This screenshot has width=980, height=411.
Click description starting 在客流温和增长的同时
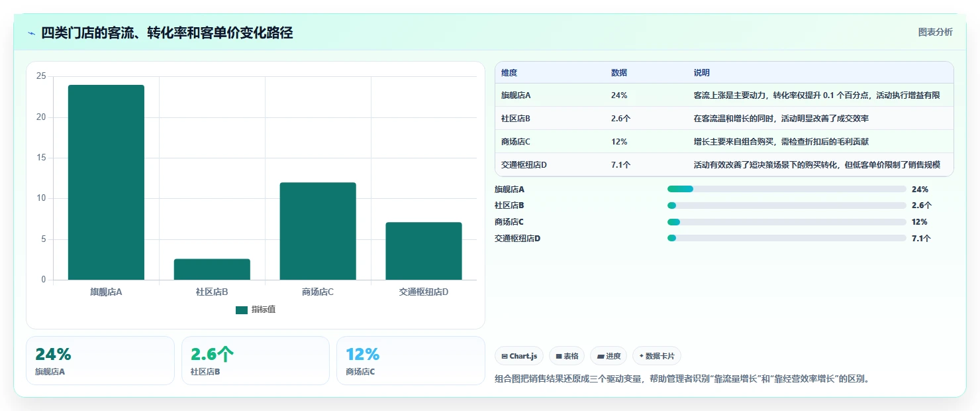click(781, 118)
